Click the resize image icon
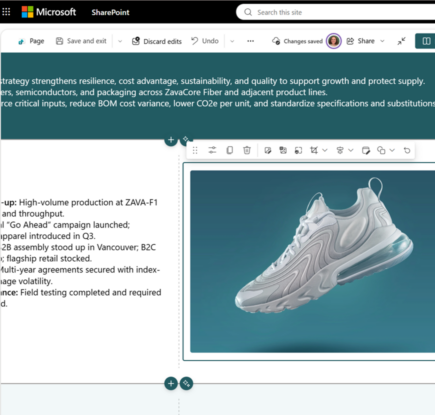The width and height of the screenshot is (435, 415). click(298, 151)
